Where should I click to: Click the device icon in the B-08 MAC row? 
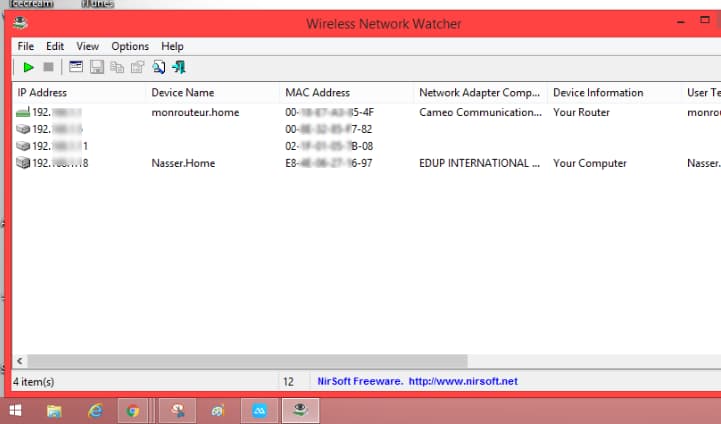click(x=23, y=146)
